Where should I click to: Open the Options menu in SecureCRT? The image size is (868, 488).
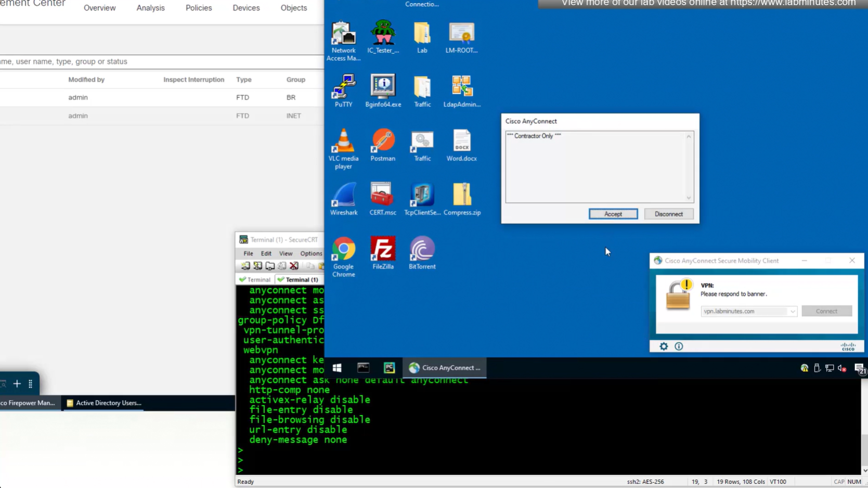311,253
